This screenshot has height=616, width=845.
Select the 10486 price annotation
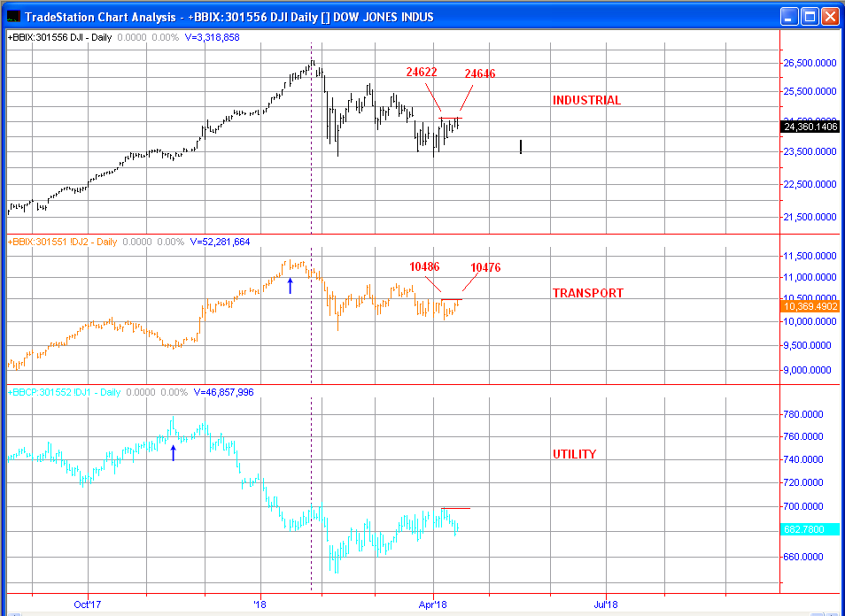click(424, 266)
